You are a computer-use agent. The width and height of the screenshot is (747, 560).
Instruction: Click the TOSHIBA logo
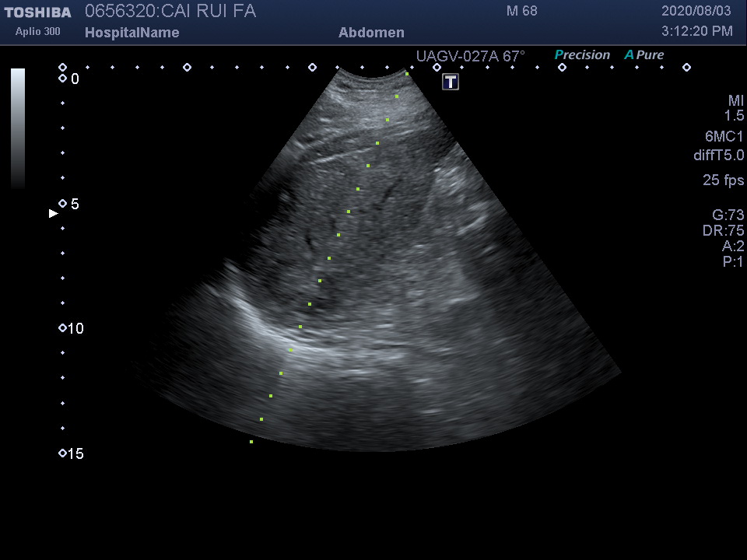(37, 12)
